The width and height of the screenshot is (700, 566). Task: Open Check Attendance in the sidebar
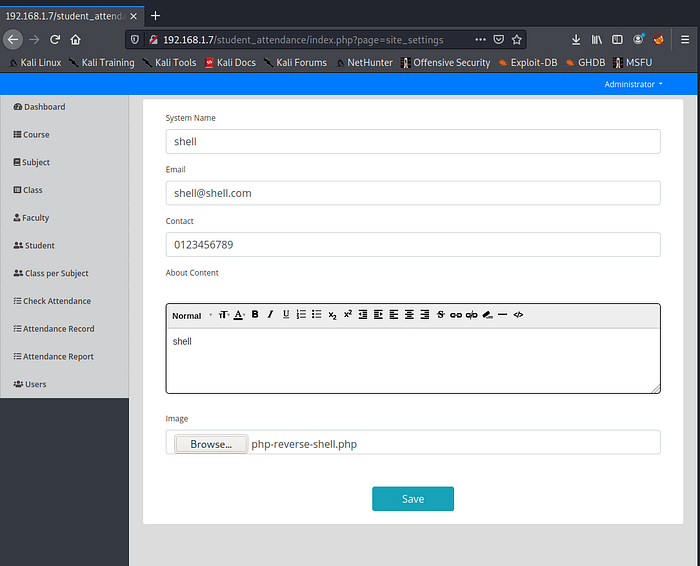[x=56, y=301]
